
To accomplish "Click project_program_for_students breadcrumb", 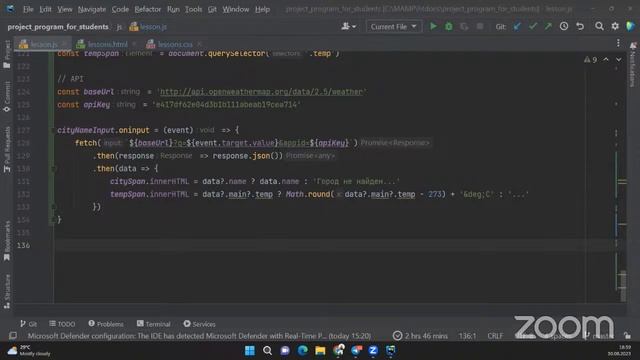I will (58, 27).
